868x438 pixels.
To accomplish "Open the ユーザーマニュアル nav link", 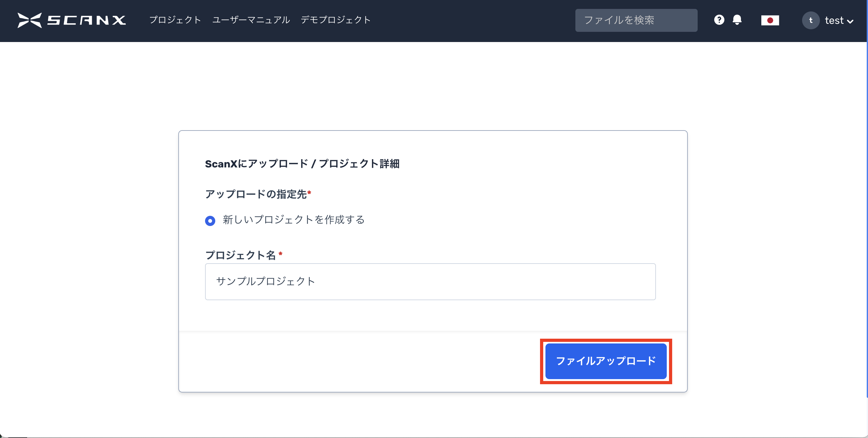I will point(251,20).
